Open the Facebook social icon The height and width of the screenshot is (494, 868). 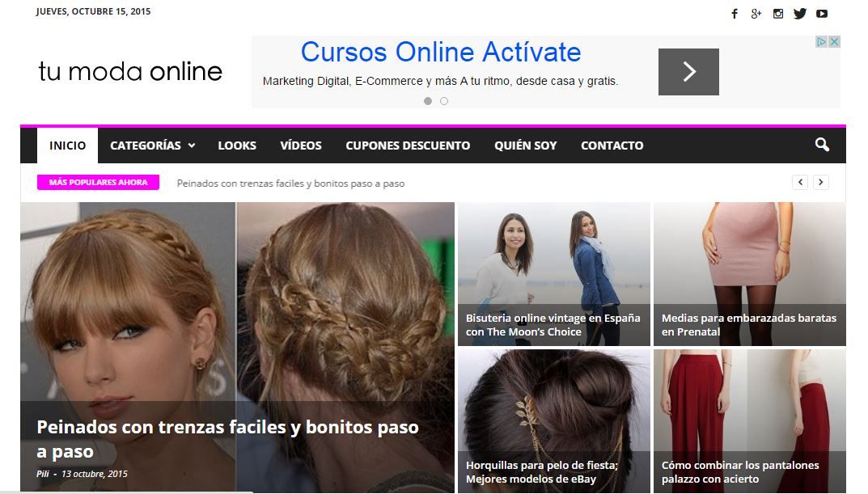point(735,14)
